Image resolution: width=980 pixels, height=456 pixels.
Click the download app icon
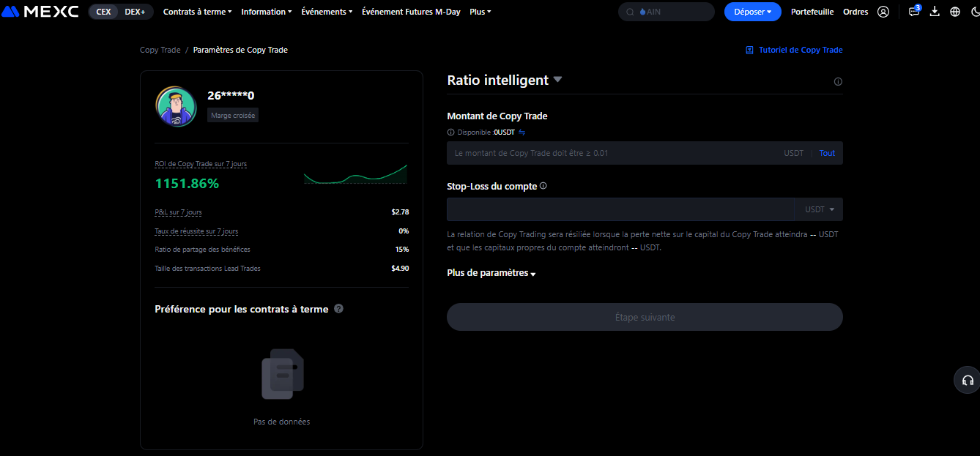[x=935, y=12]
